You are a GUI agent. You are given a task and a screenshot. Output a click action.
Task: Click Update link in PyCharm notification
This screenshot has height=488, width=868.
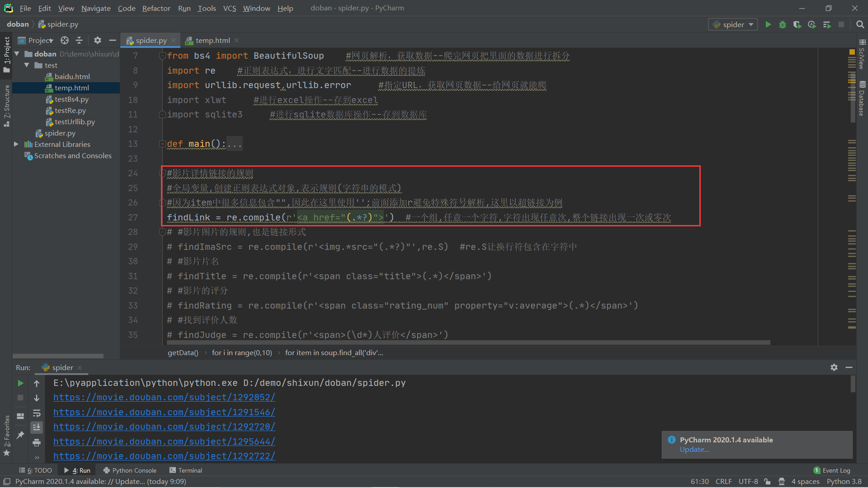tap(694, 450)
